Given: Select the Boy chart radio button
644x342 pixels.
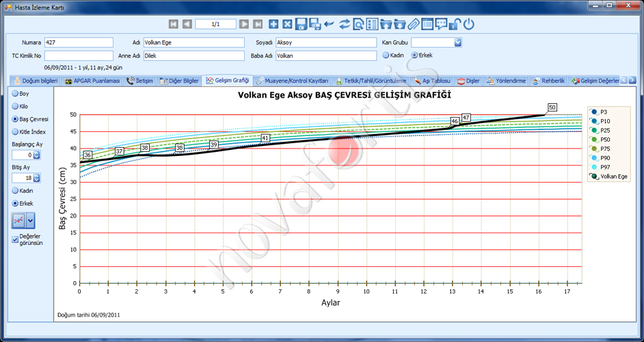Looking at the screenshot, I should point(15,93).
